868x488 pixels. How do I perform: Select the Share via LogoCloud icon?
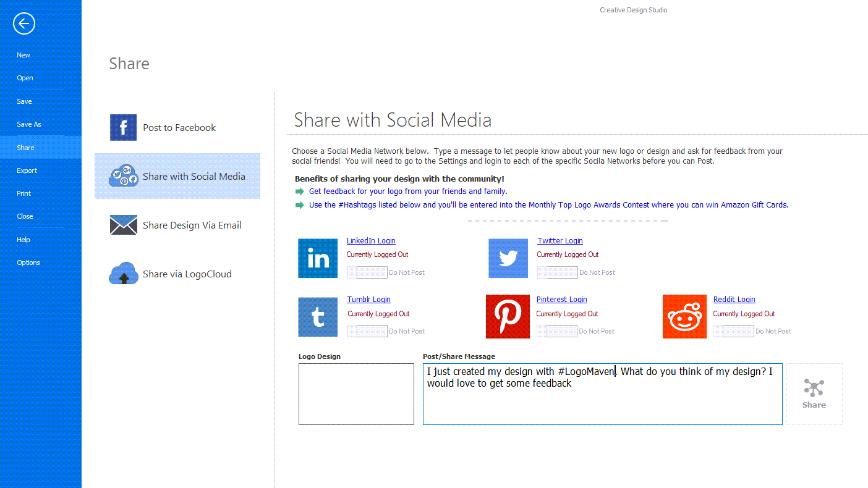(123, 274)
